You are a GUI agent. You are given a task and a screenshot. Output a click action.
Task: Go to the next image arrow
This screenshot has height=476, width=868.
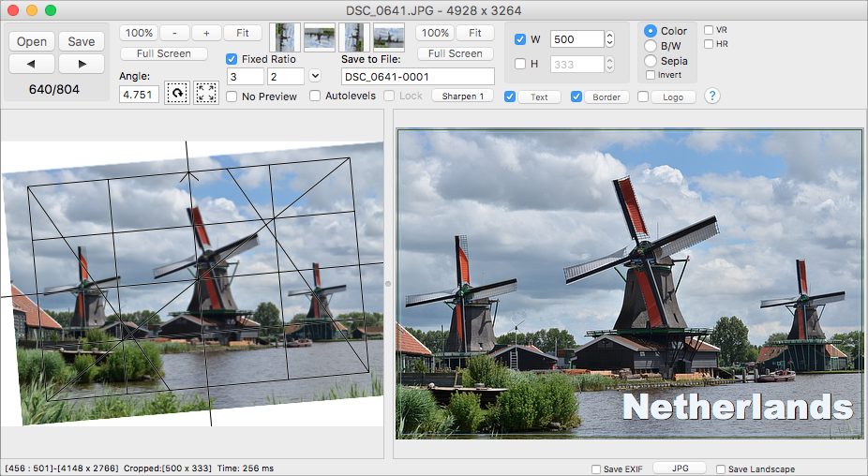[x=82, y=64]
